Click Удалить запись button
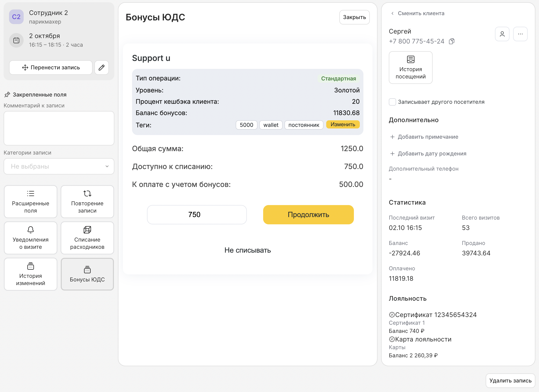This screenshot has width=539, height=392. pyautogui.click(x=510, y=381)
